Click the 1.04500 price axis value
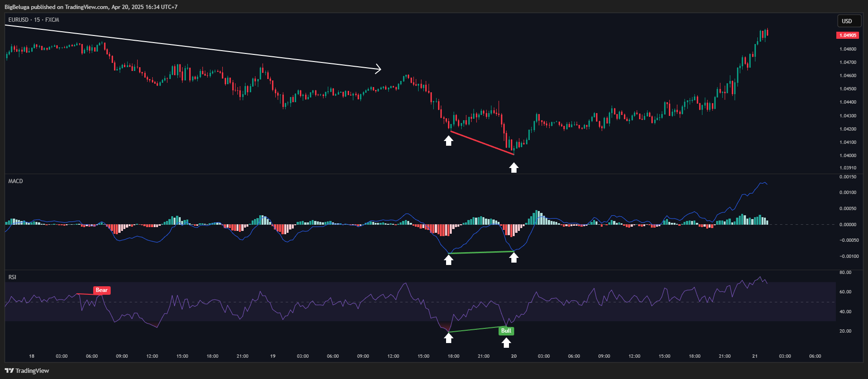 (848, 88)
